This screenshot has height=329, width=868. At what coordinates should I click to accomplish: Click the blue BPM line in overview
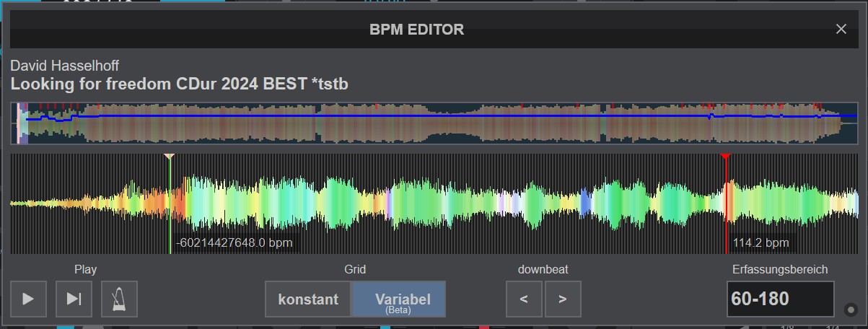click(361, 115)
